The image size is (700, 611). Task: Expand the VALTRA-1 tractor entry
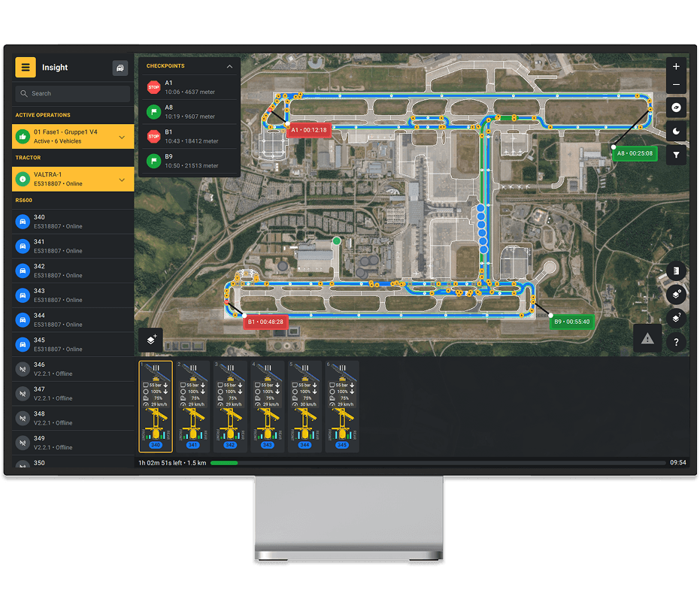click(x=122, y=179)
